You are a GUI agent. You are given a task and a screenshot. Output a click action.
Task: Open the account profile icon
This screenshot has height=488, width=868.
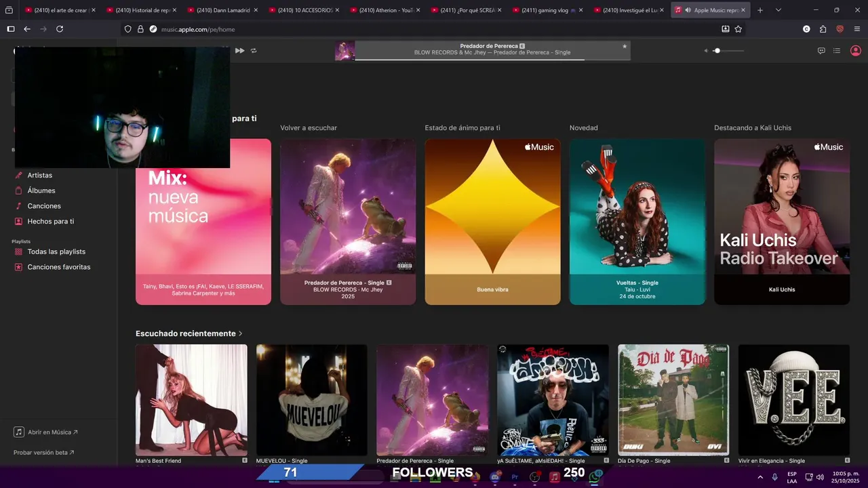pyautogui.click(x=855, y=51)
